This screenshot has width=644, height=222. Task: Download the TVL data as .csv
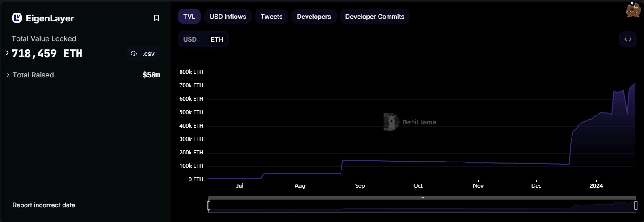(x=143, y=54)
